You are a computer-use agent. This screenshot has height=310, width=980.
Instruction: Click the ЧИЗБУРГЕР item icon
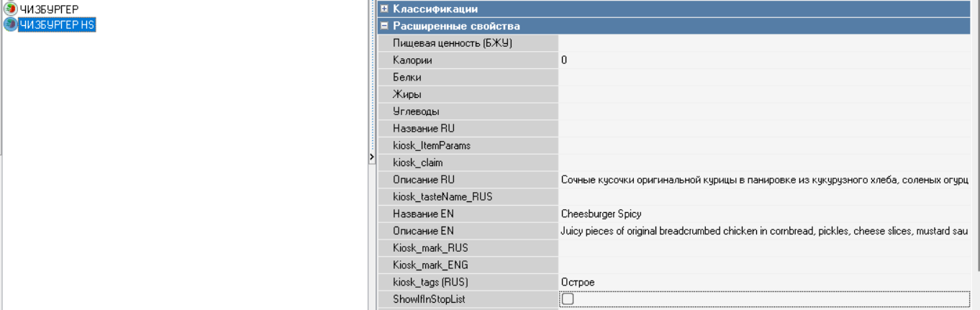(x=10, y=10)
